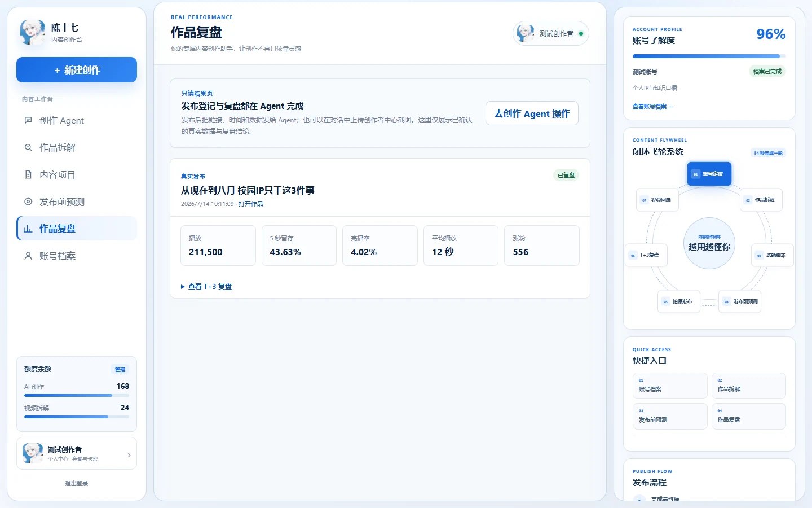Click the 管理 quota badge
This screenshot has height=508, width=812.
[120, 369]
